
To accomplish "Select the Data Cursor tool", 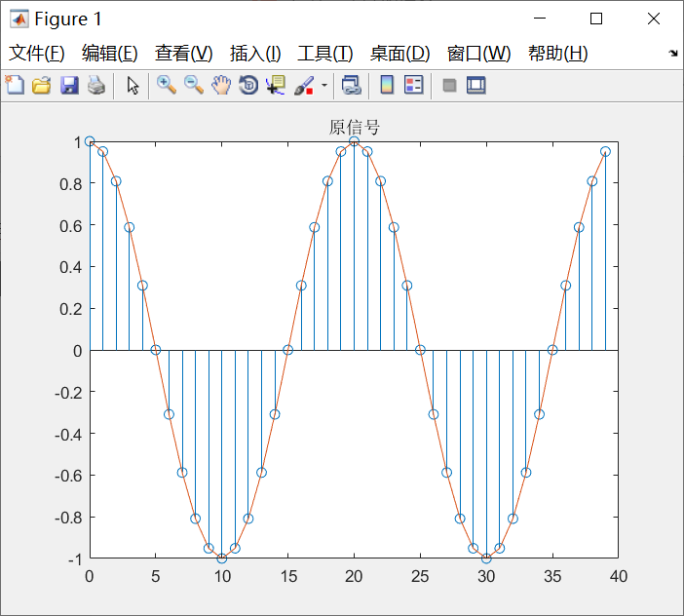I will coord(276,85).
